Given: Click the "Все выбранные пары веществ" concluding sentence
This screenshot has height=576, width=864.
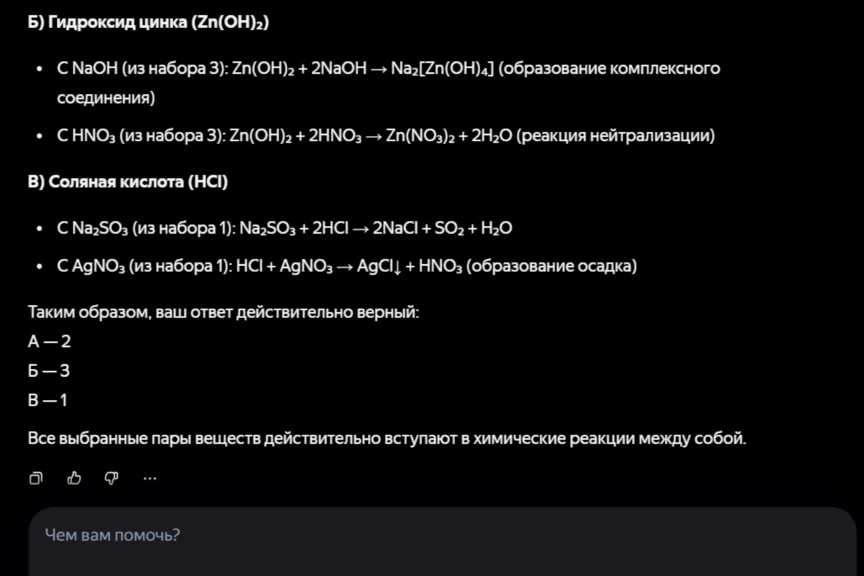Looking at the screenshot, I should tap(387, 438).
